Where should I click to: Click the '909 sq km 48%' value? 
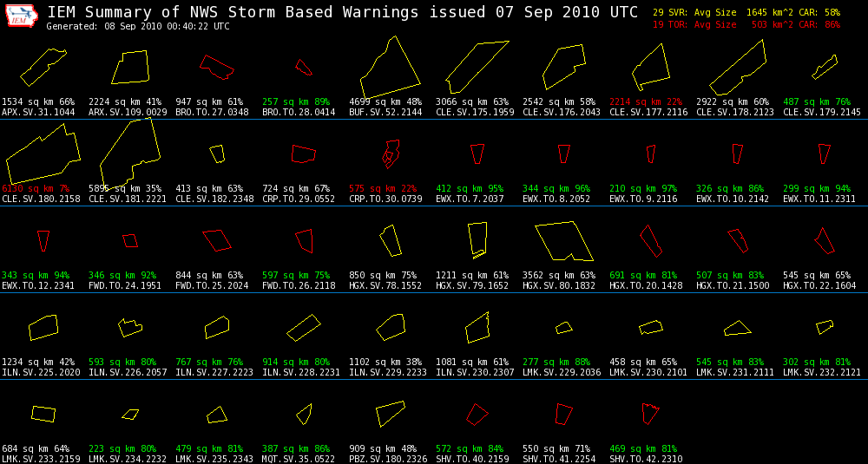pyautogui.click(x=383, y=449)
